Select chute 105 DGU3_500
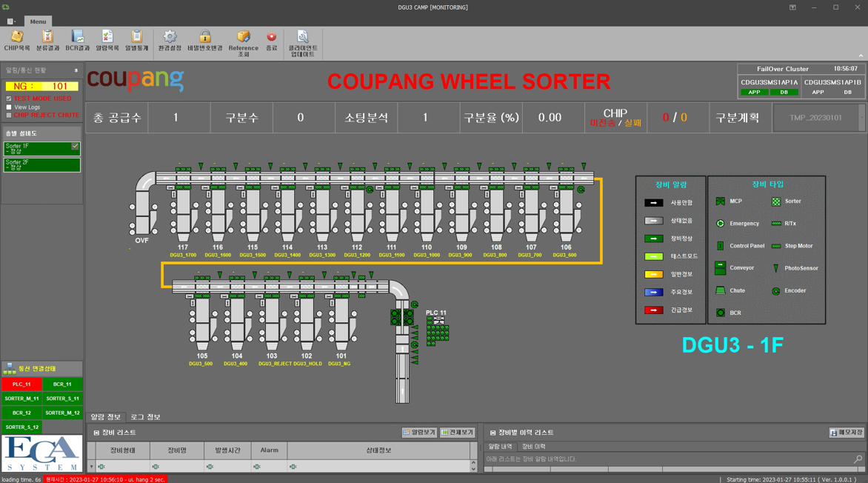The image size is (868, 483). [202, 324]
